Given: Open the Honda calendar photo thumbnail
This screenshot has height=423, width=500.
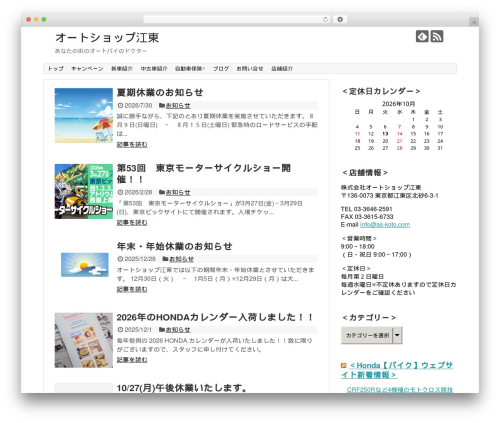Looking at the screenshot, I should tap(84, 340).
